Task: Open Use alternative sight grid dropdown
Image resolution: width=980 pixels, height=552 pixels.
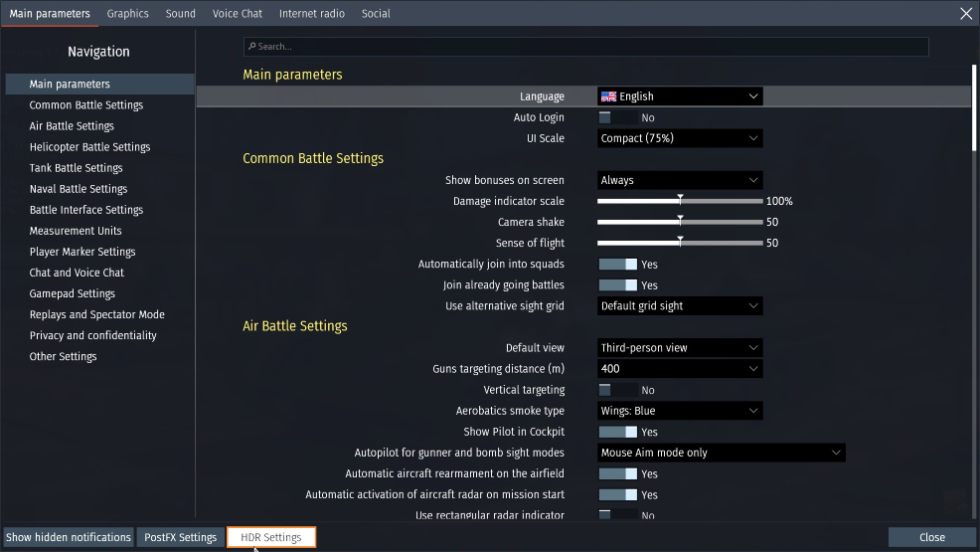Action: [x=680, y=305]
